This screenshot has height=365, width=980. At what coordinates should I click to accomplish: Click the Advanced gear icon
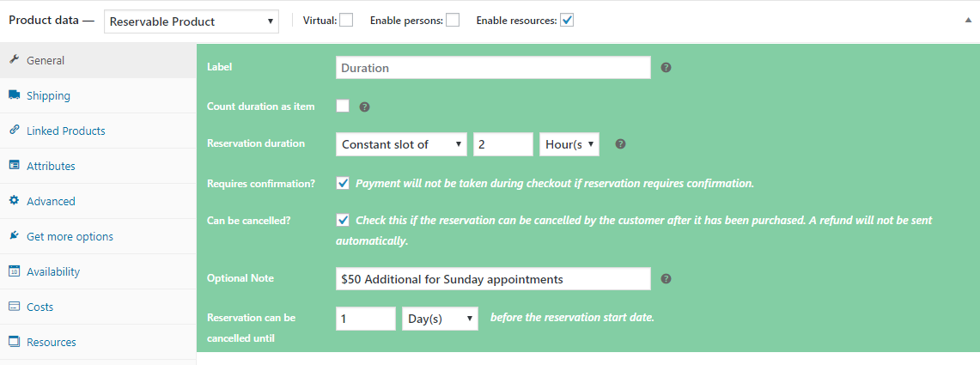15,201
